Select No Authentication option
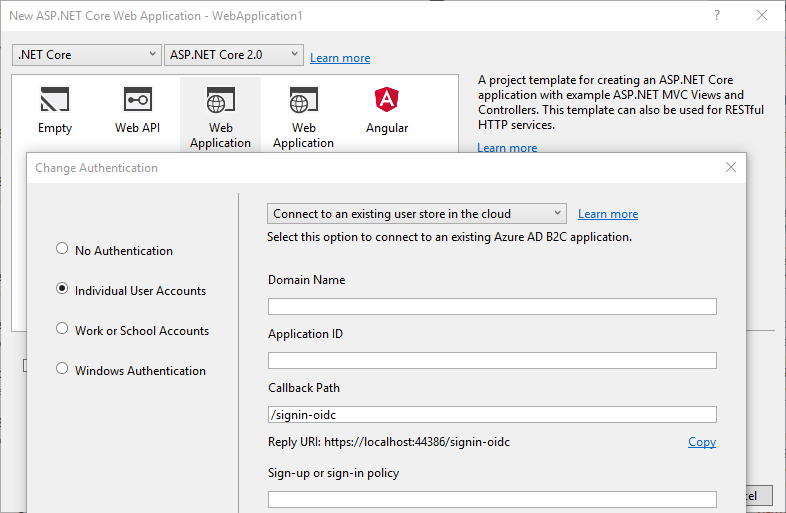The width and height of the screenshot is (786, 513). 62,249
